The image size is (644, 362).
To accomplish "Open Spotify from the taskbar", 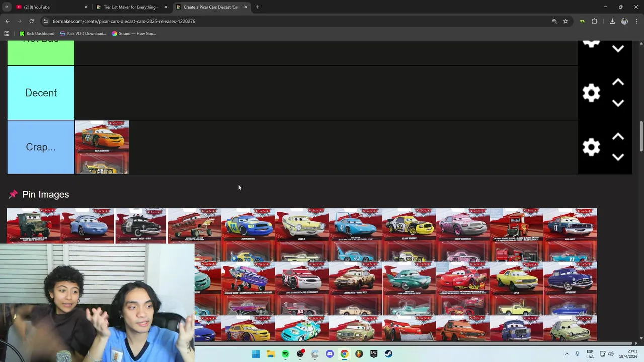I will 285,354.
